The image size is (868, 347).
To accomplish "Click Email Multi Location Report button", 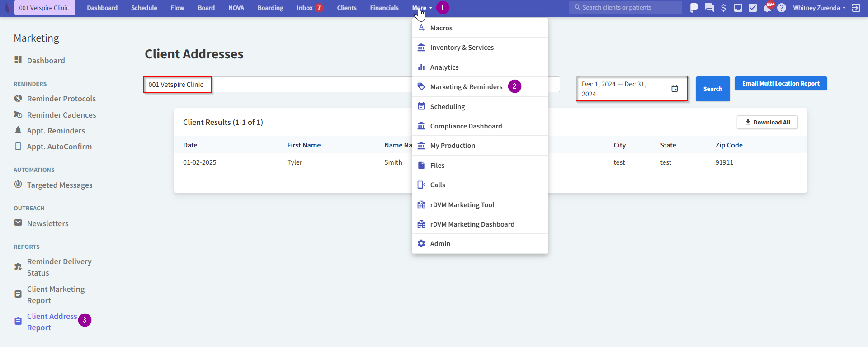I will [x=780, y=83].
